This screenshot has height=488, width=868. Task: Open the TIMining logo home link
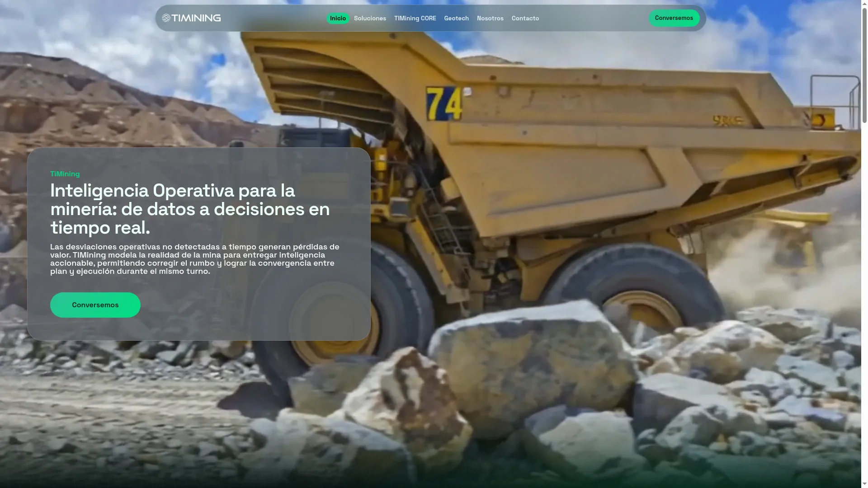tap(191, 18)
